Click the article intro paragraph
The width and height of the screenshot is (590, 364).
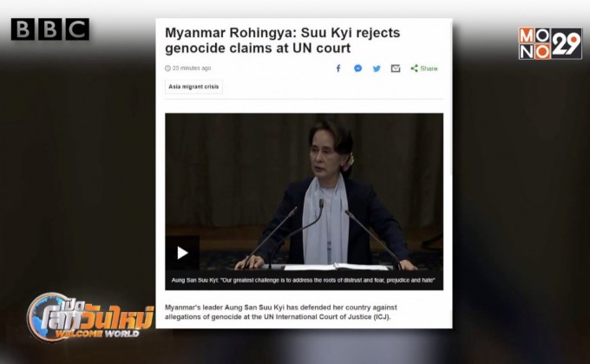click(x=281, y=312)
